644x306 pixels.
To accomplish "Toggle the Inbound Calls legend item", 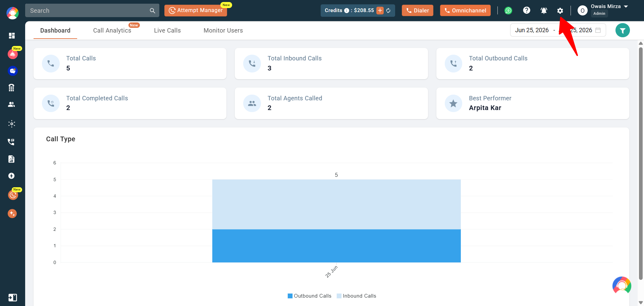I will [357, 296].
